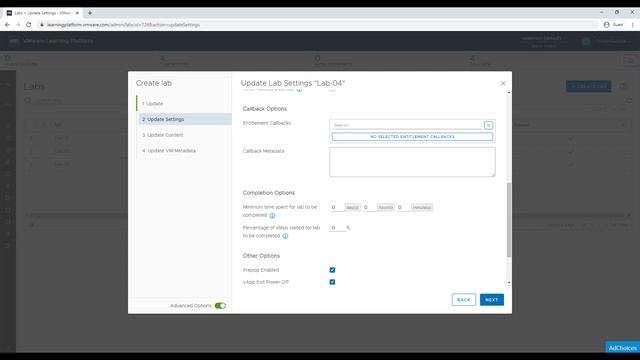Click the hours field for minimum time

click(369, 207)
